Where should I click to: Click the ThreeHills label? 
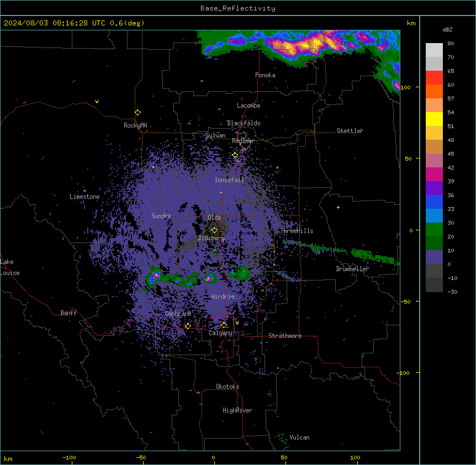coord(297,231)
